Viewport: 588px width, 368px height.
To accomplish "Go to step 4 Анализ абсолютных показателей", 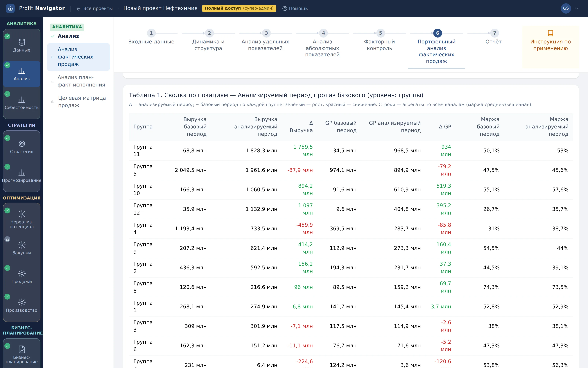I will pos(322,43).
